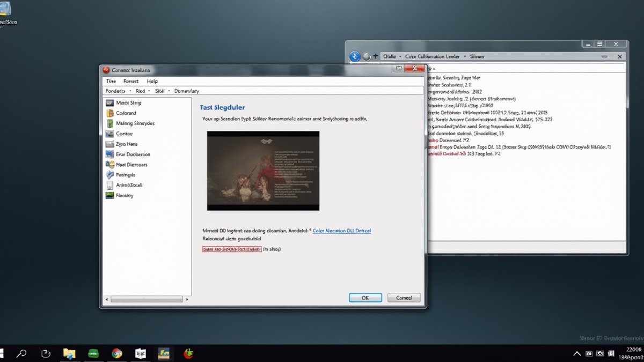644x362 pixels.
Task: Click the red tomato icon on taskbar
Action: click(188, 353)
